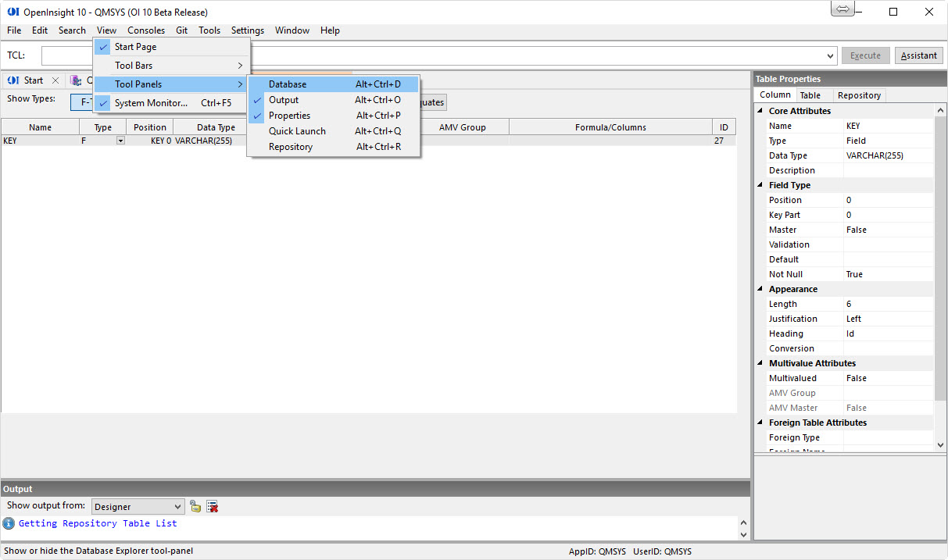Screen dimensions: 948x560
Task: Click the OpenInsight icon on the Start tab
Action: pos(13,80)
